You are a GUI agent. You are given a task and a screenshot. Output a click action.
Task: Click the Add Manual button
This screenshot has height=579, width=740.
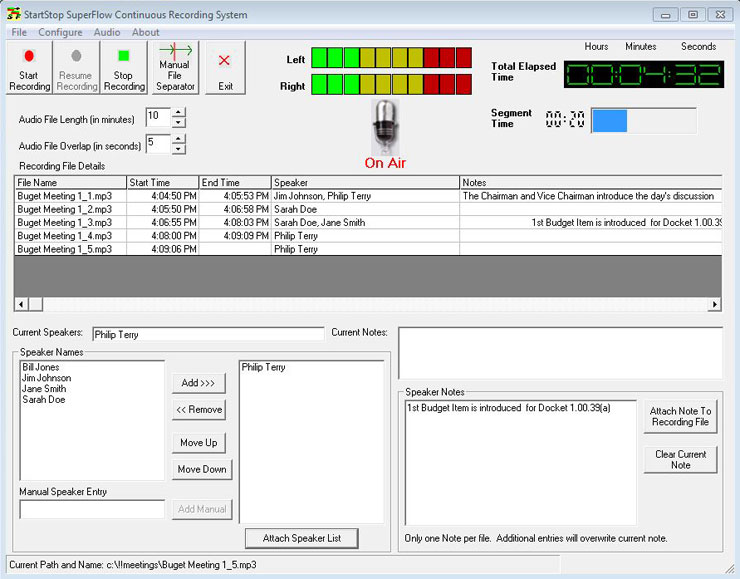(x=202, y=509)
